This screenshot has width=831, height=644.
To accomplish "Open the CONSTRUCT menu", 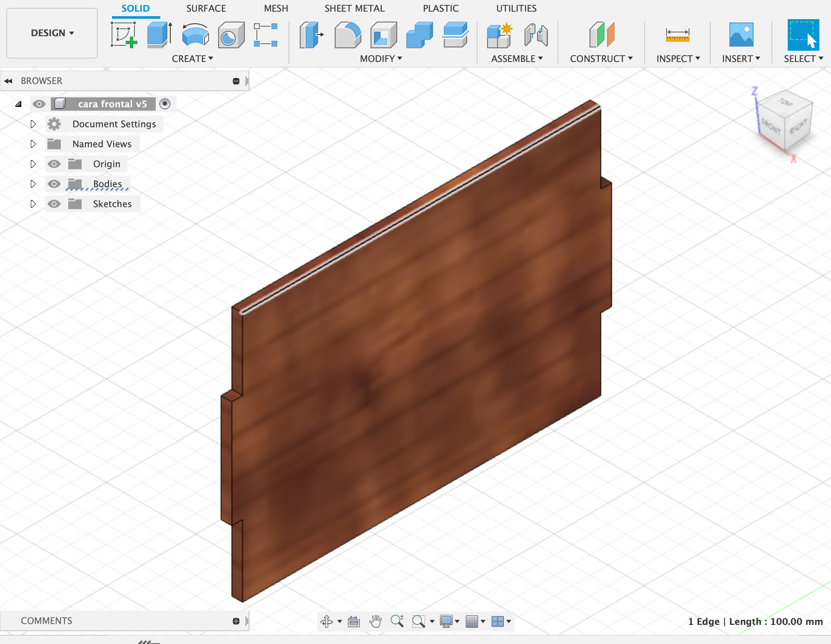I will [601, 59].
